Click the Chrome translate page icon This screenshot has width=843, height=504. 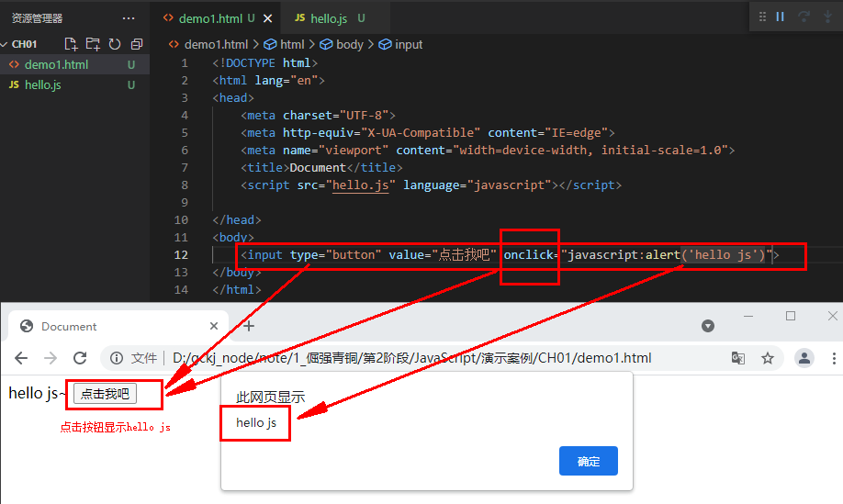pos(738,358)
